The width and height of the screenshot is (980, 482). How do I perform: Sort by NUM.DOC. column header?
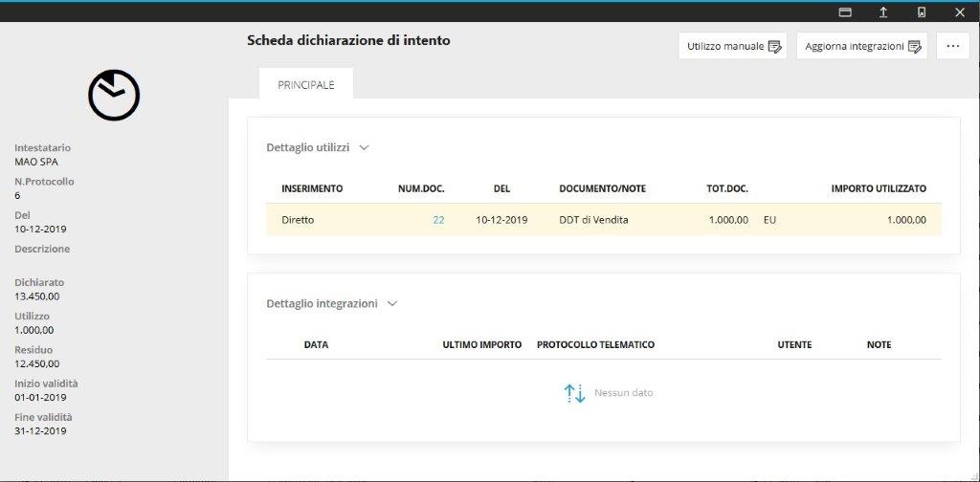[x=421, y=188]
